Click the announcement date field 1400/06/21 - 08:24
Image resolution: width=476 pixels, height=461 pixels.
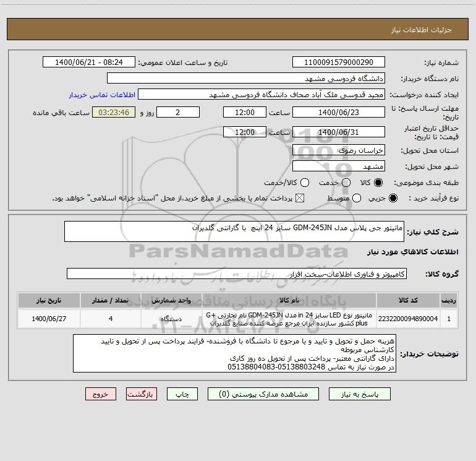[x=88, y=62]
